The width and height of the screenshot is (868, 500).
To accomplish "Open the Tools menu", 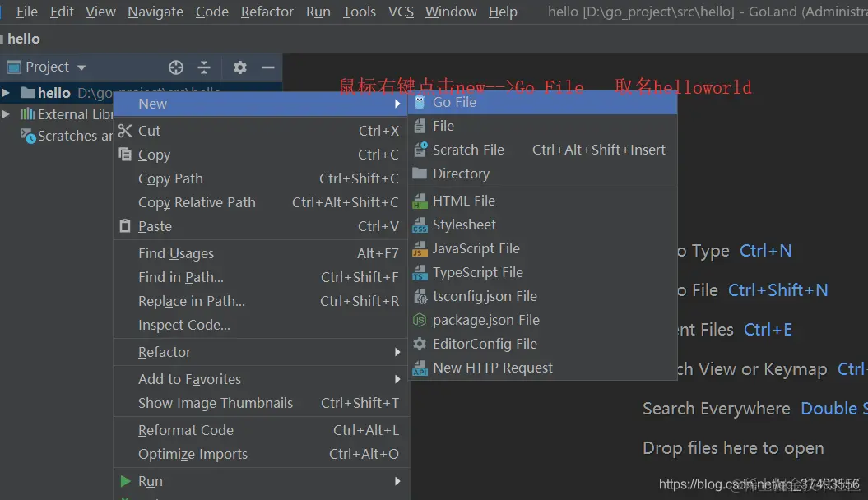I will (x=359, y=12).
